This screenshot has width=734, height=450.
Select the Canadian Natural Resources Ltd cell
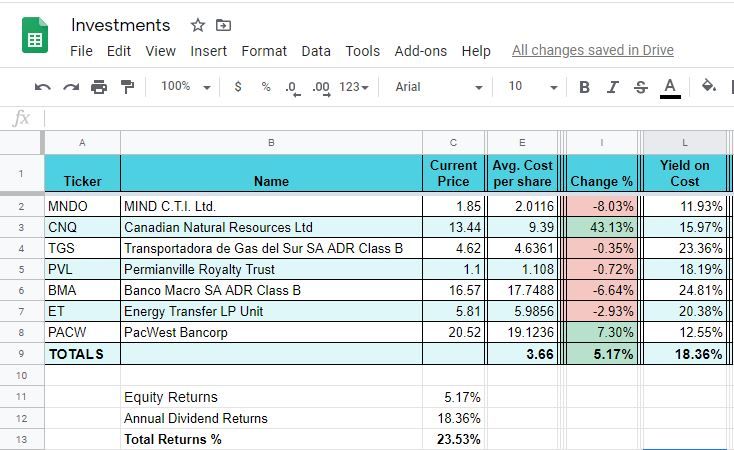[271, 227]
